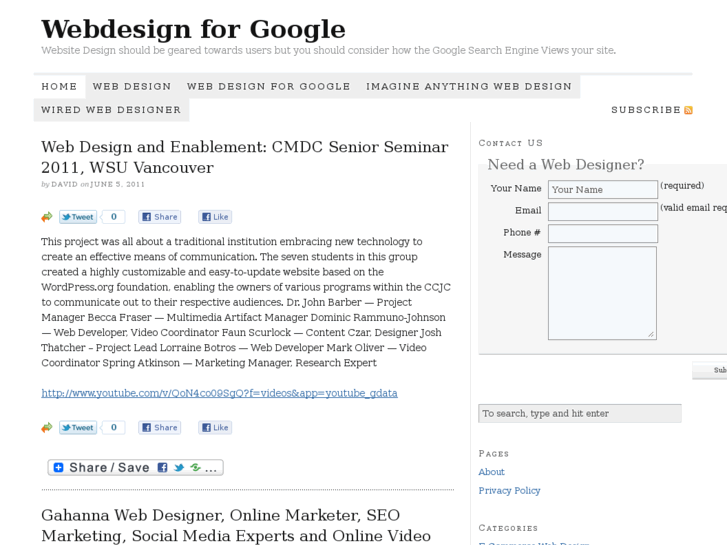Open the YouTube video link
The width and height of the screenshot is (727, 545).
click(x=219, y=393)
